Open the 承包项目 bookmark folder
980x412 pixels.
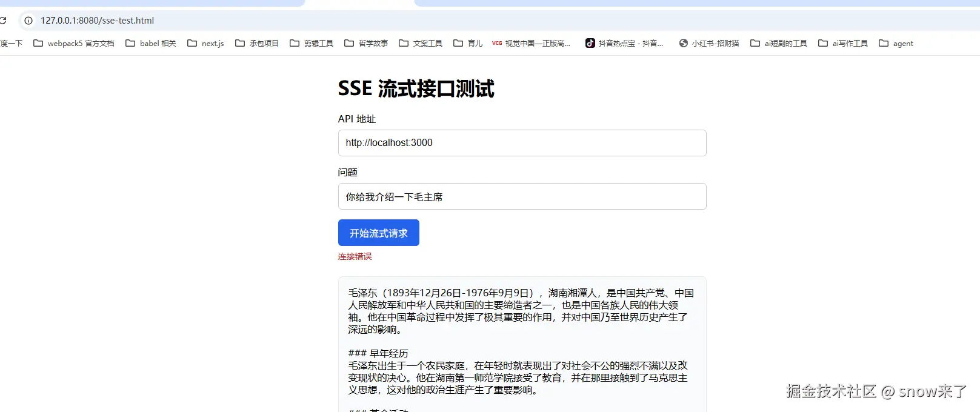point(256,44)
